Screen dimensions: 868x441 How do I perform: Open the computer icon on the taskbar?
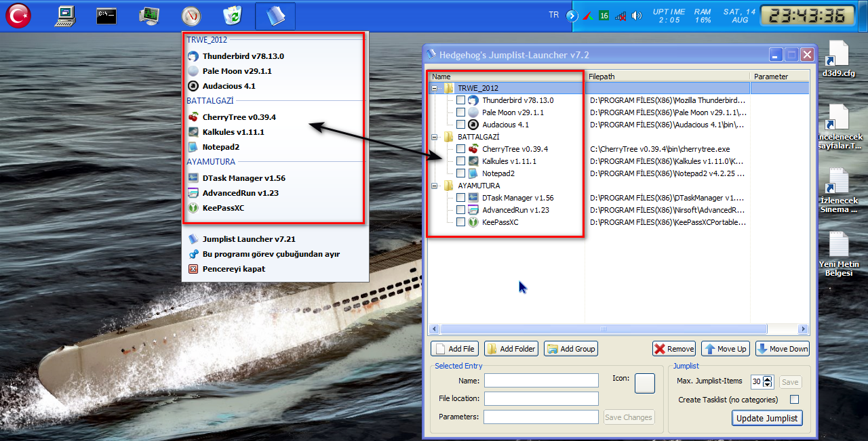tap(66, 16)
